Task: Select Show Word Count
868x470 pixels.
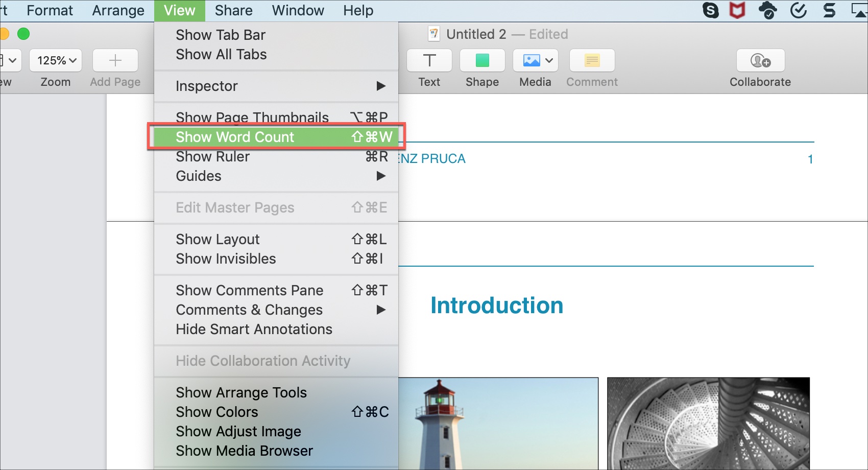Action: click(x=276, y=137)
